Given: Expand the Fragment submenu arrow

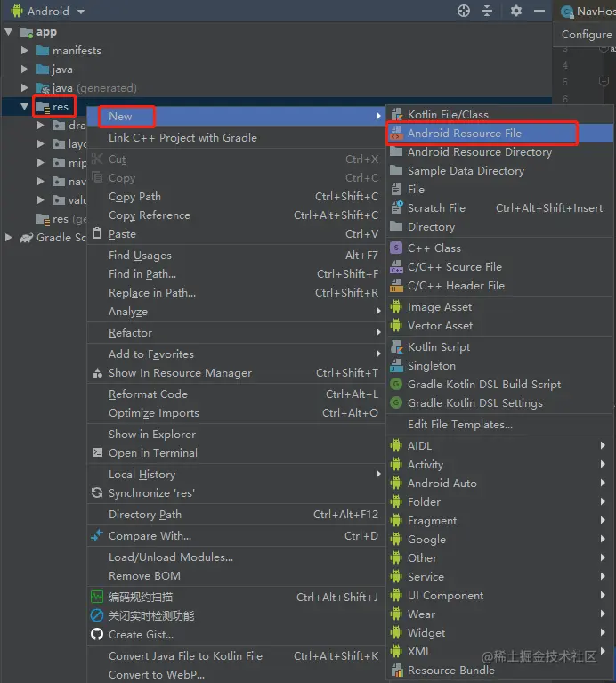Looking at the screenshot, I should [603, 520].
